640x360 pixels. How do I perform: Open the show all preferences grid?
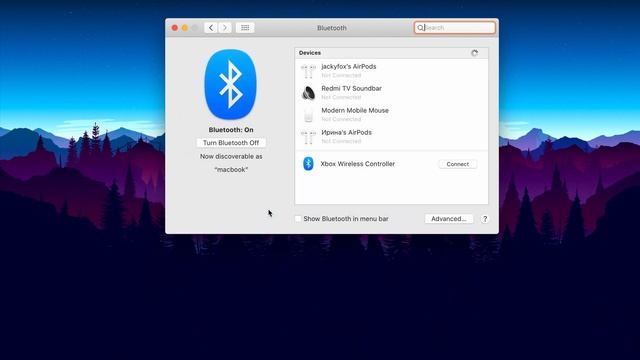pos(245,28)
